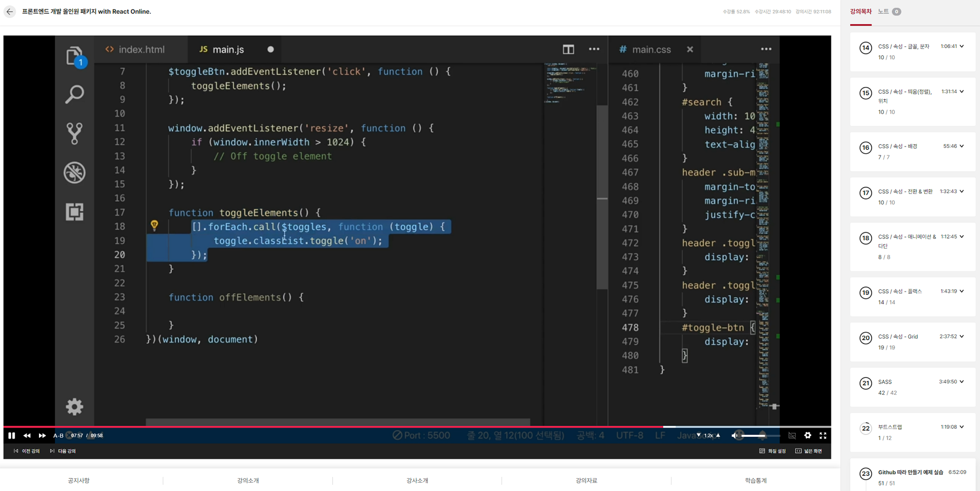Toggle 넓은 화면 wide screen mode
The width and height of the screenshot is (980, 491).
pos(808,451)
